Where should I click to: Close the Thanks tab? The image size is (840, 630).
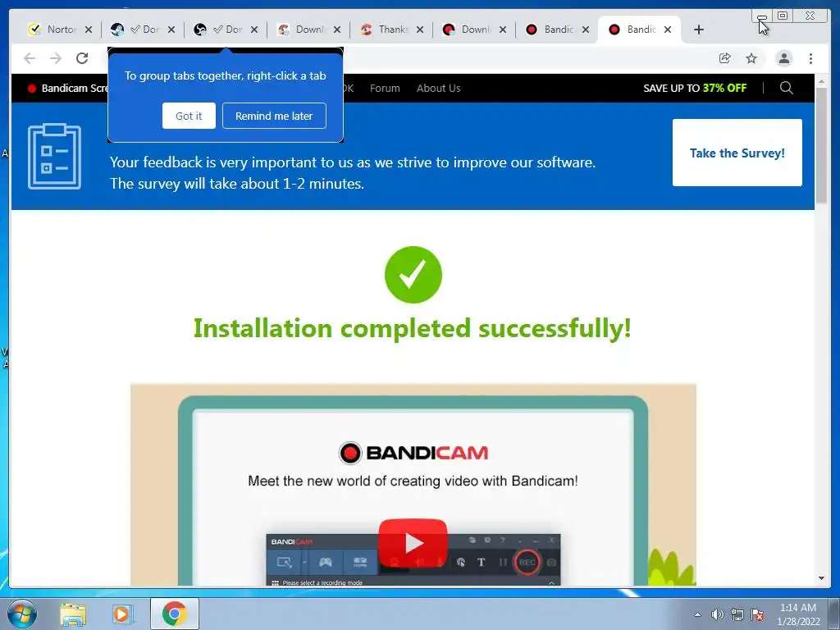pyautogui.click(x=420, y=30)
